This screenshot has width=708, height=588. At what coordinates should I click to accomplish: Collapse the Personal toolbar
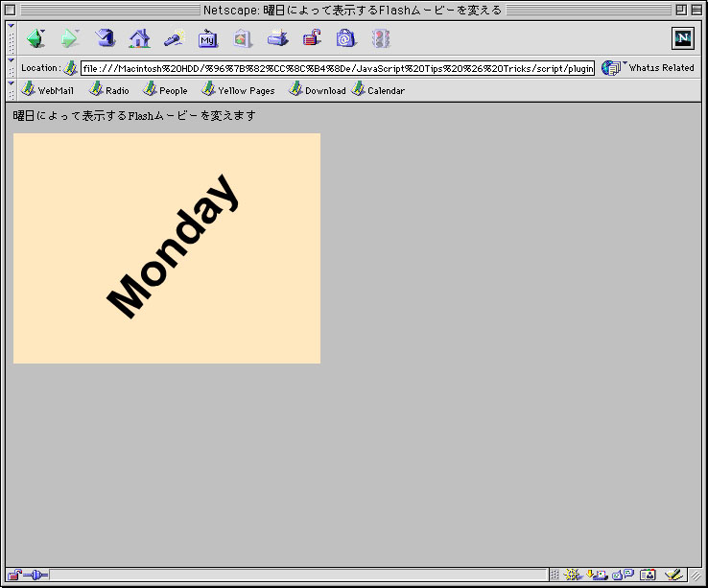pos(12,90)
